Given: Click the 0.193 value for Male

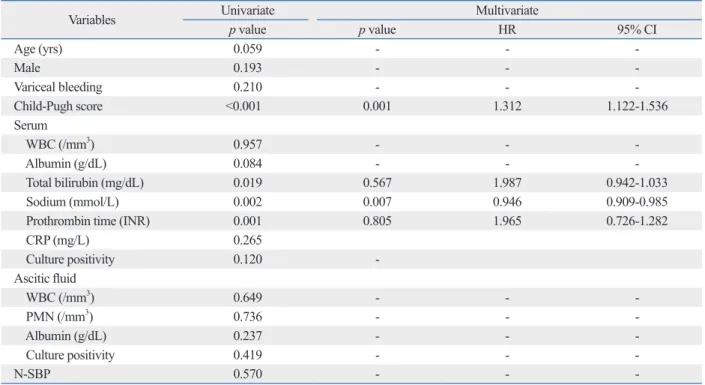Looking at the screenshot, I should [247, 68].
